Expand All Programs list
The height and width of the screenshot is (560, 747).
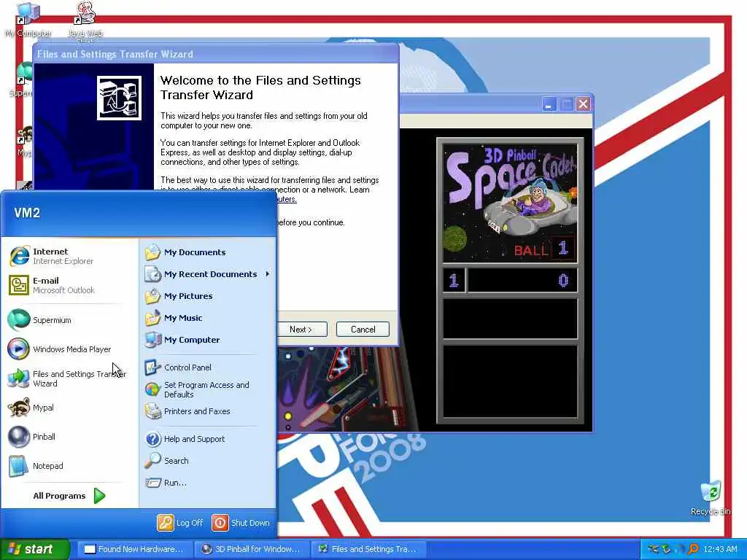[69, 496]
